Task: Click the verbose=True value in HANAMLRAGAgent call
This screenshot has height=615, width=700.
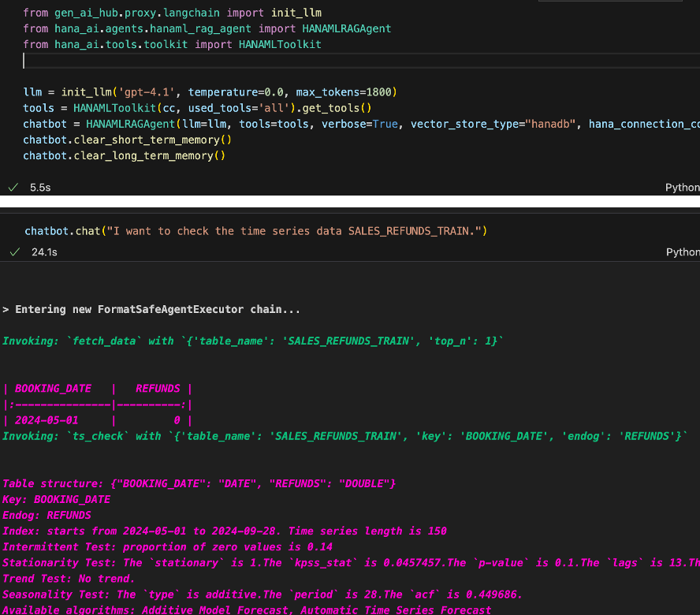Action: [360, 124]
